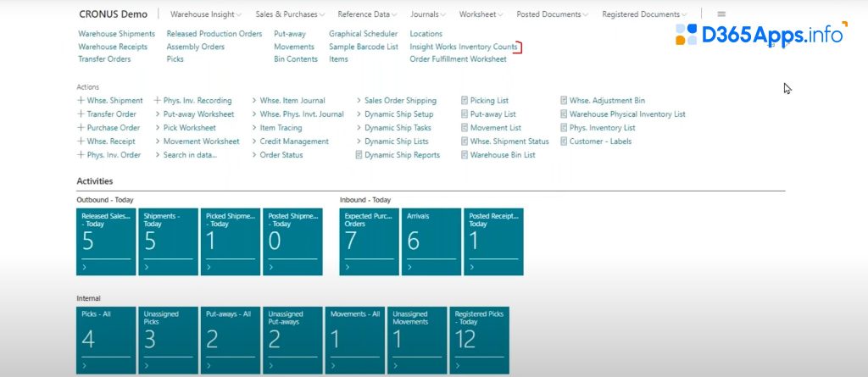Click report icon next to Customer - Labels
Screen dimensions: 868x377
coord(564,141)
